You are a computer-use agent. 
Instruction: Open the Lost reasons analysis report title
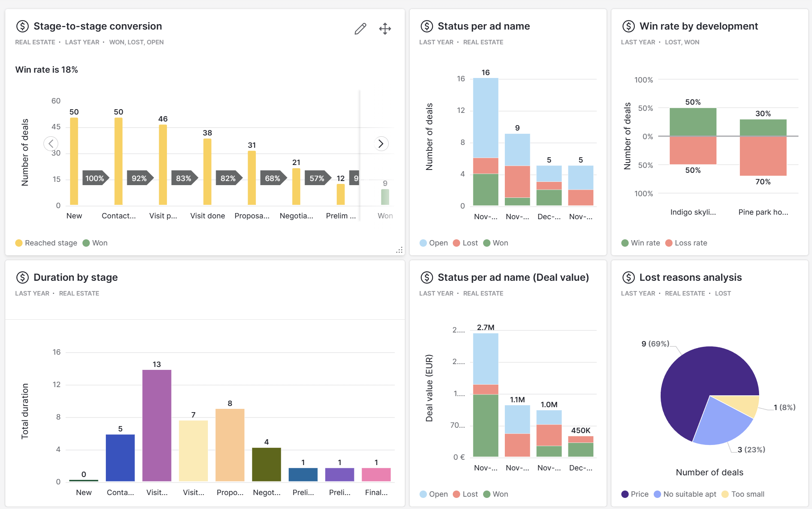[690, 277]
